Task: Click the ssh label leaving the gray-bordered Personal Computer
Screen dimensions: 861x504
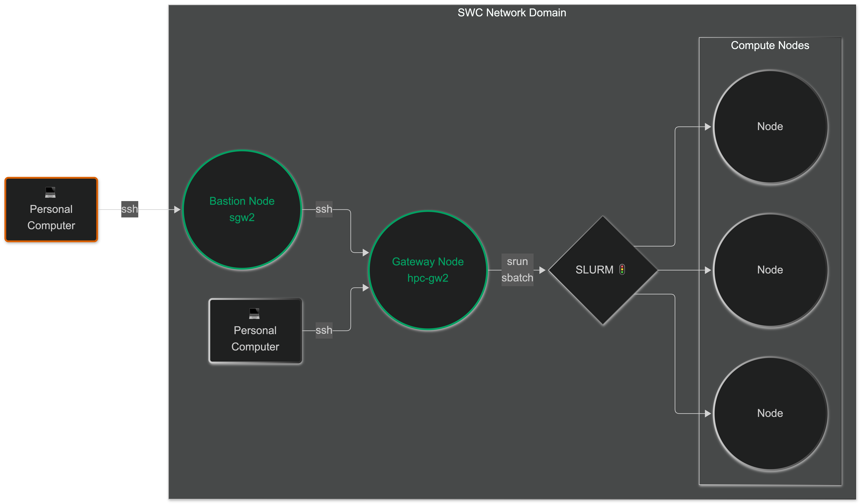Action: coord(324,330)
